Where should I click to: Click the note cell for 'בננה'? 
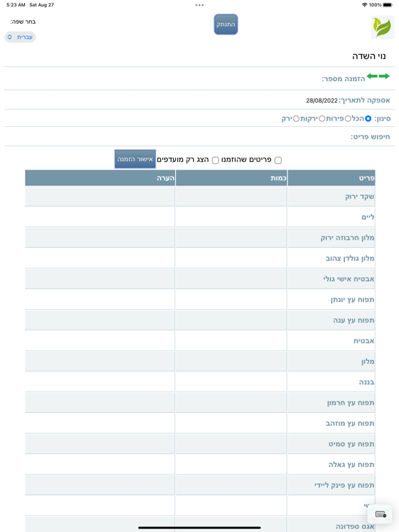pyautogui.click(x=100, y=382)
